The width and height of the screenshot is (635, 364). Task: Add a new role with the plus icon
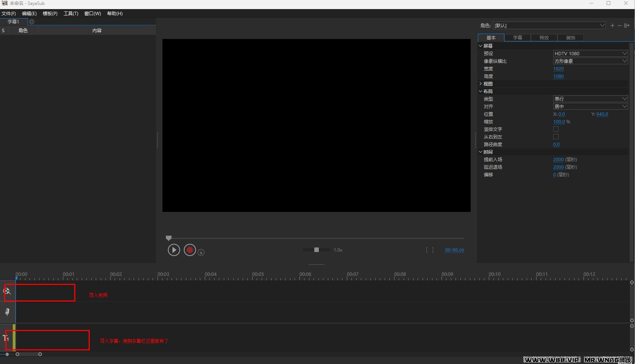pyautogui.click(x=612, y=25)
